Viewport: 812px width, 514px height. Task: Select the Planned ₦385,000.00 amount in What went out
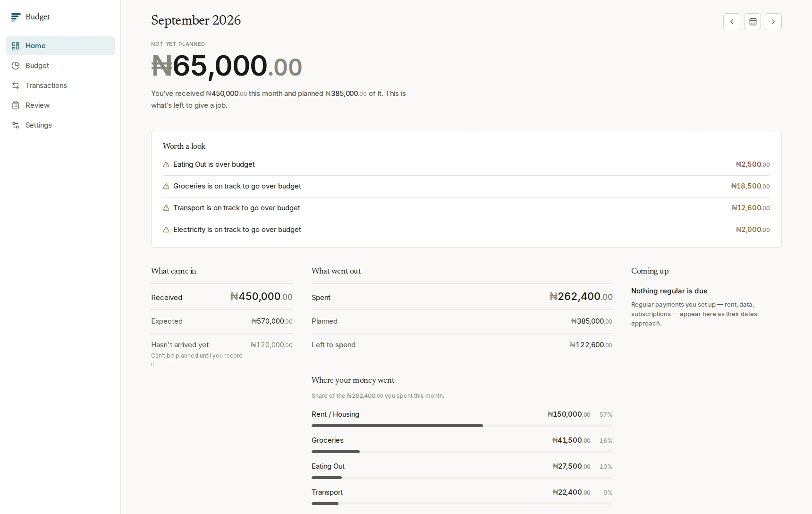tap(592, 321)
